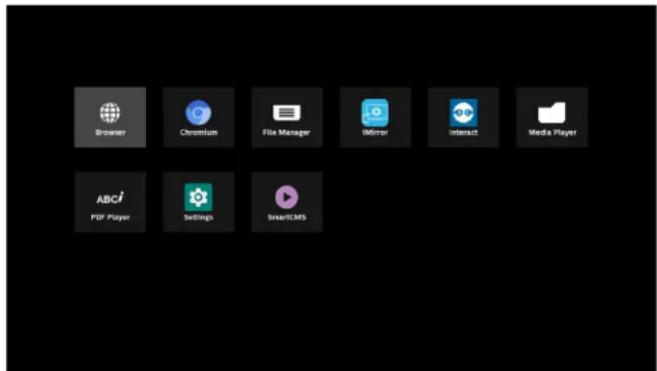The height and width of the screenshot is (371, 657).
Task: Launch the SmartCMS app
Action: (287, 202)
